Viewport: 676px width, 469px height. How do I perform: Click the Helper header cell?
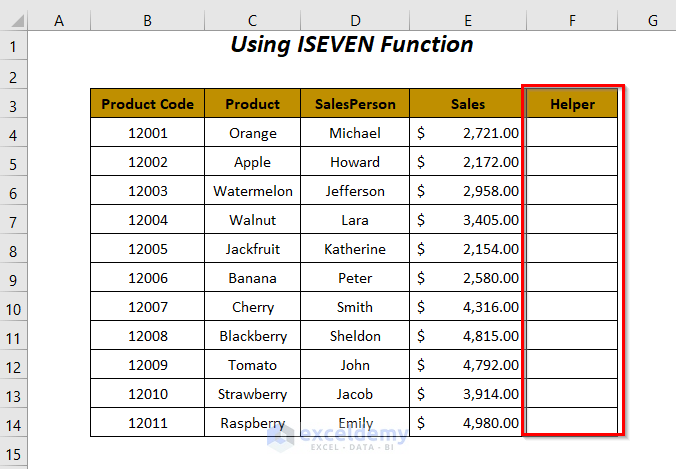(x=570, y=104)
